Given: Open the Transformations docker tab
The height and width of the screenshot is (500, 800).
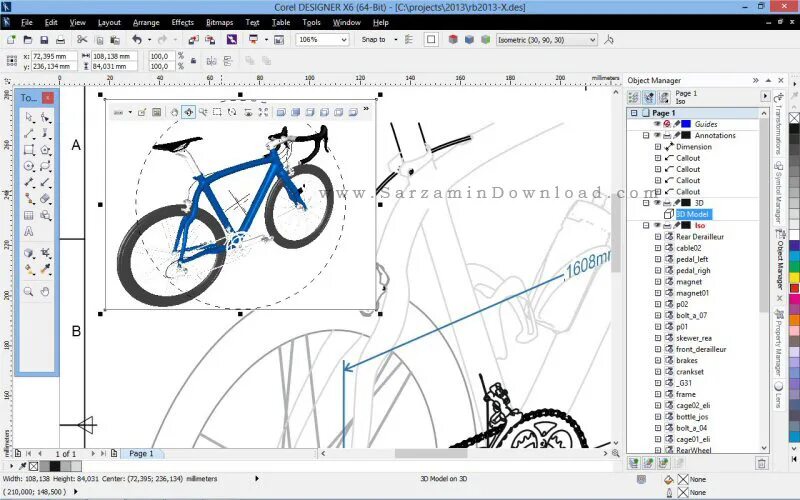Looking at the screenshot, I should [x=779, y=124].
